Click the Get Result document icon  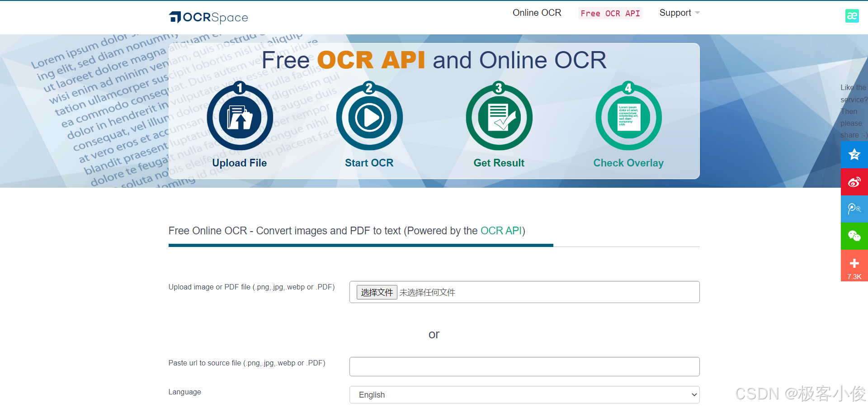click(499, 117)
